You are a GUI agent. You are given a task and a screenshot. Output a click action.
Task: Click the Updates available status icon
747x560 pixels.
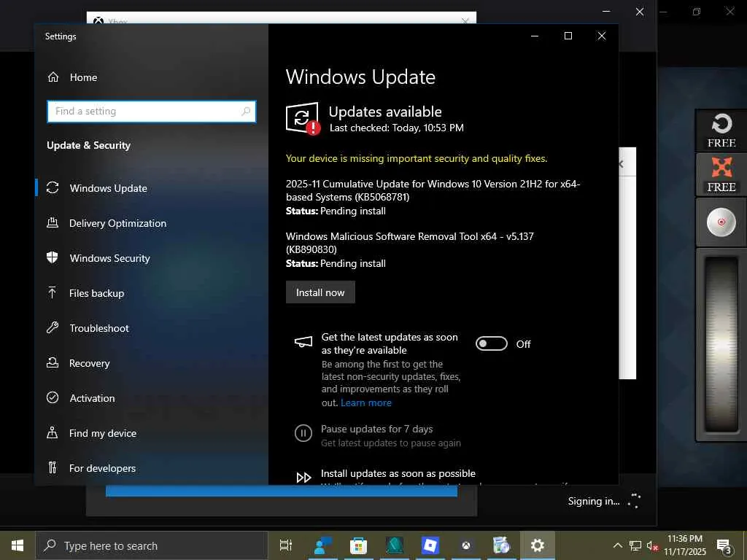point(303,118)
